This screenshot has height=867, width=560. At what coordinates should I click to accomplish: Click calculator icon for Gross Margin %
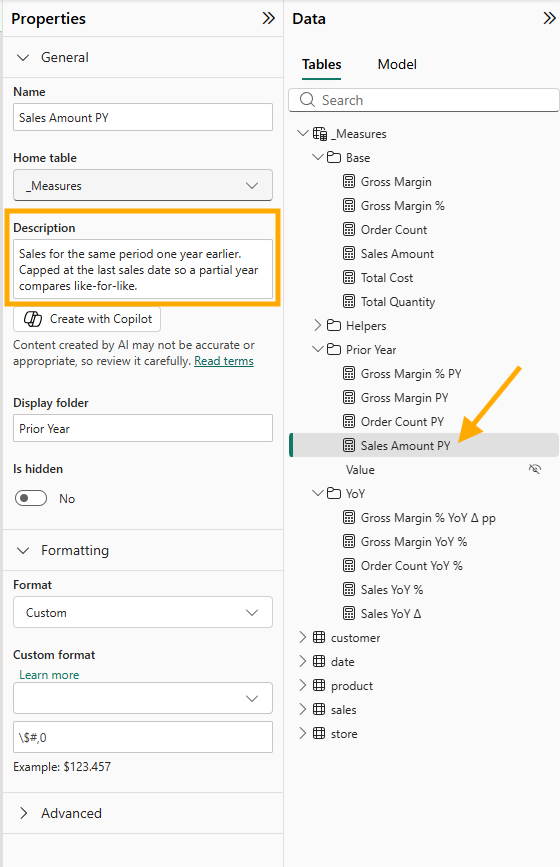click(349, 206)
